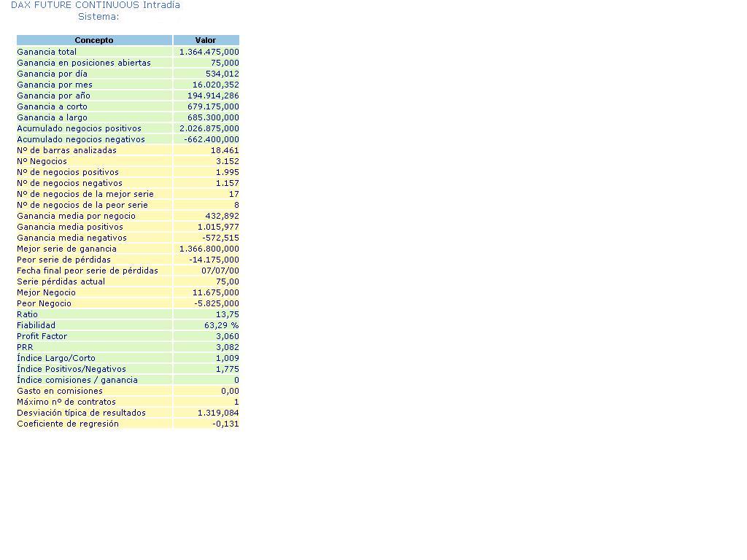This screenshot has height=560, width=747.
Task: Click 'Acumulado negocios negativos' label
Action: [81, 139]
